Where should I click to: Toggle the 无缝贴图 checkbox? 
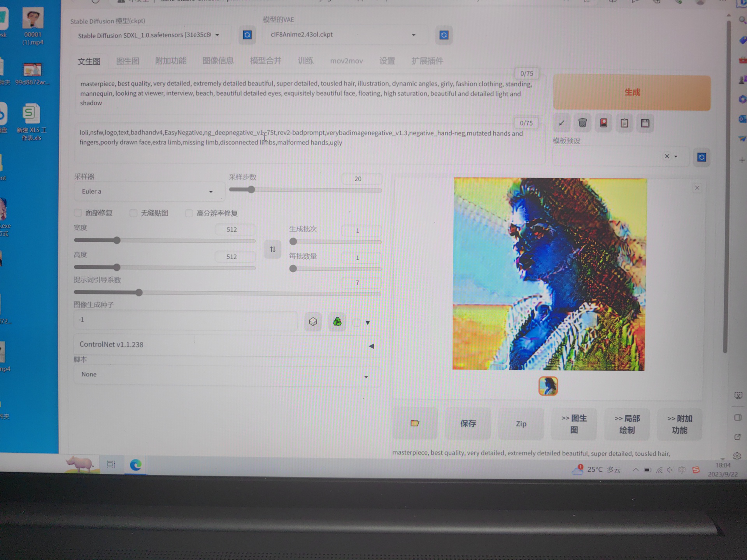[x=133, y=213]
